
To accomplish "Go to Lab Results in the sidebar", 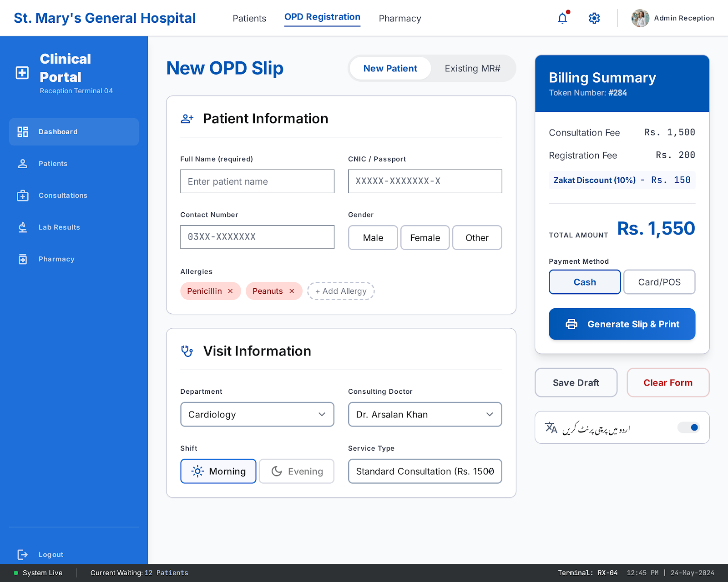I will point(74,227).
